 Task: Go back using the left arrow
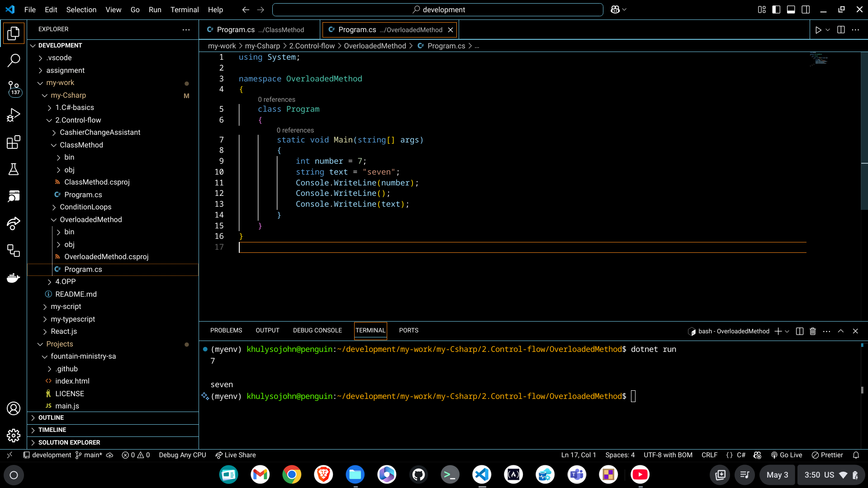[246, 9]
